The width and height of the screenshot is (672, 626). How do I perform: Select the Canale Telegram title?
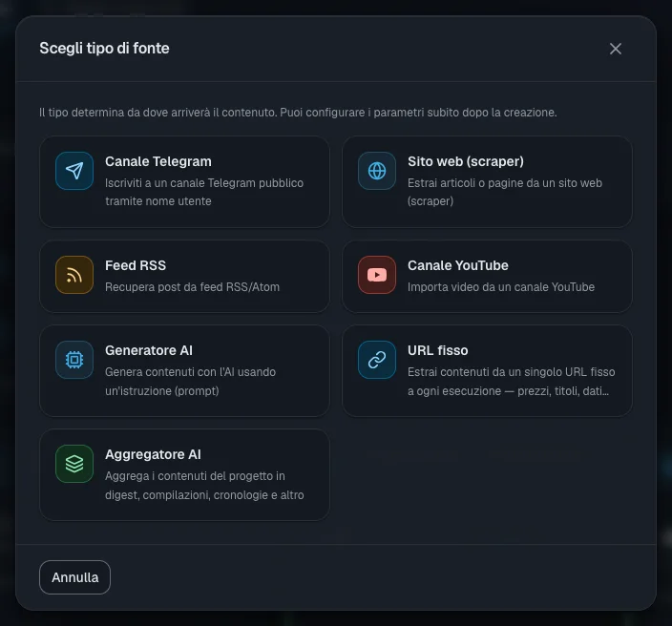click(158, 161)
